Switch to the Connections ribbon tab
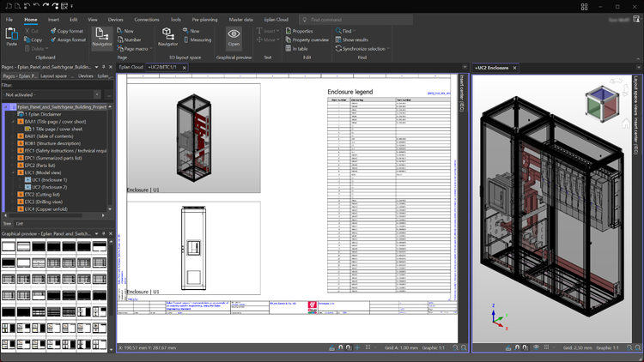 (x=147, y=20)
